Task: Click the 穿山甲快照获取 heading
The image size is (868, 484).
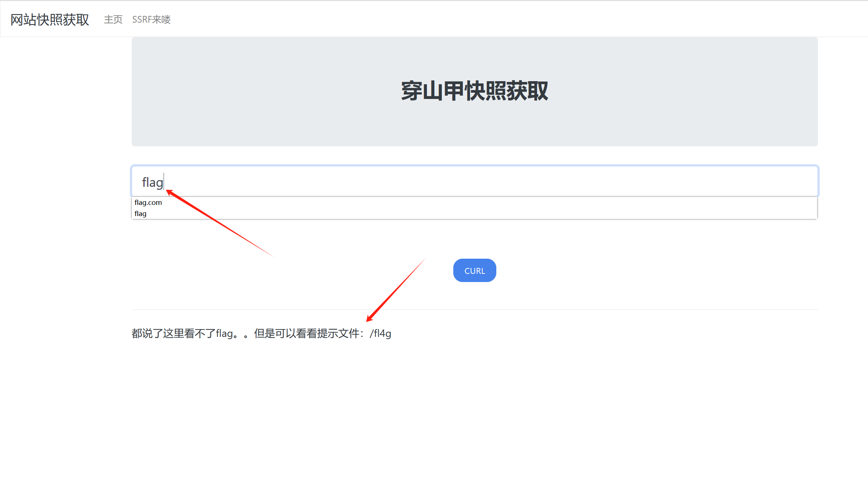Action: (474, 91)
